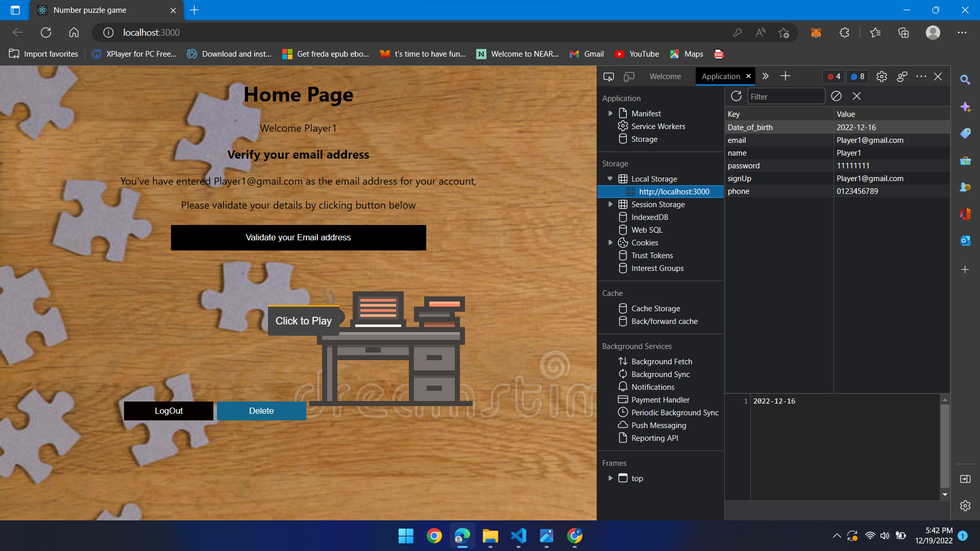980x551 pixels.
Task: Show more DevTools tabs chevron
Action: 765,77
